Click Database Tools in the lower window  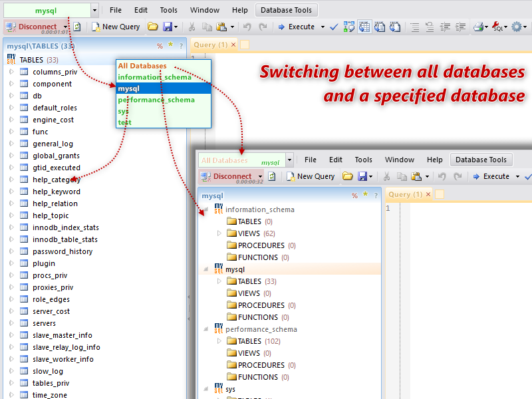pyautogui.click(x=481, y=160)
